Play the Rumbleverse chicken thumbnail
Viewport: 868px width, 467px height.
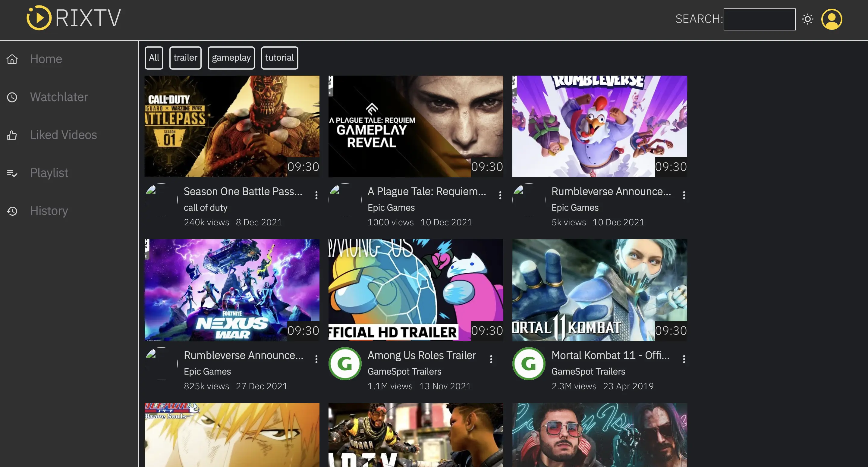click(599, 126)
